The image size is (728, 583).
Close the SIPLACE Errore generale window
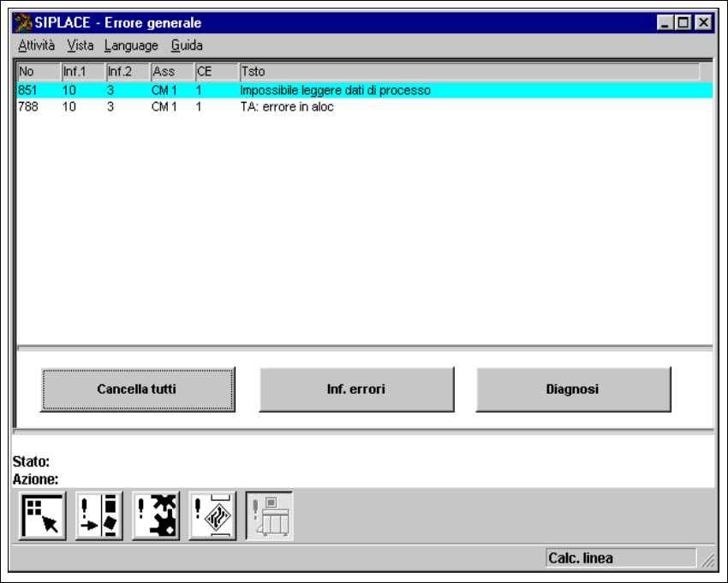704,22
